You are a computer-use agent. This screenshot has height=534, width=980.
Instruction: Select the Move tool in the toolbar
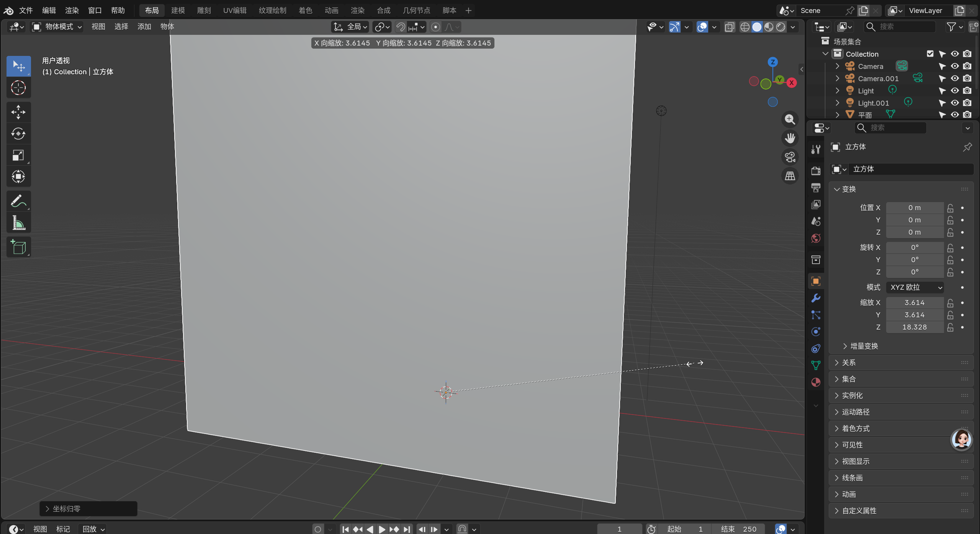pyautogui.click(x=18, y=112)
